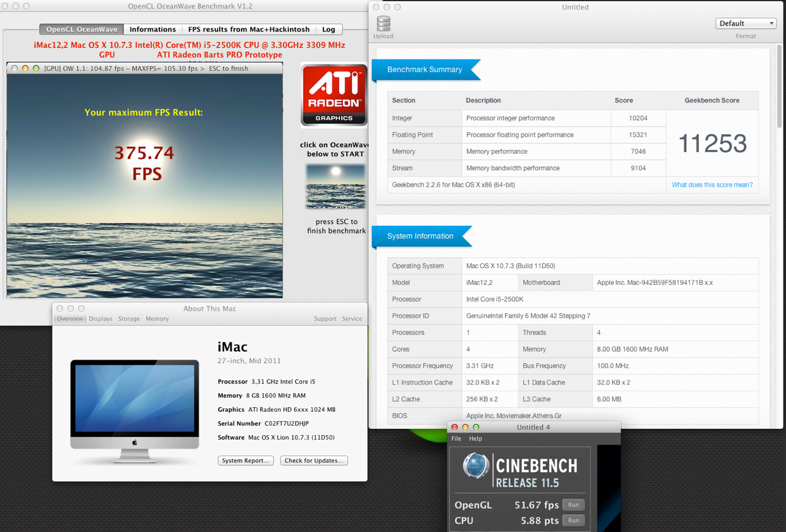The image size is (786, 532).
Task: Open the Storage tab in About This Mac
Action: pos(129,319)
